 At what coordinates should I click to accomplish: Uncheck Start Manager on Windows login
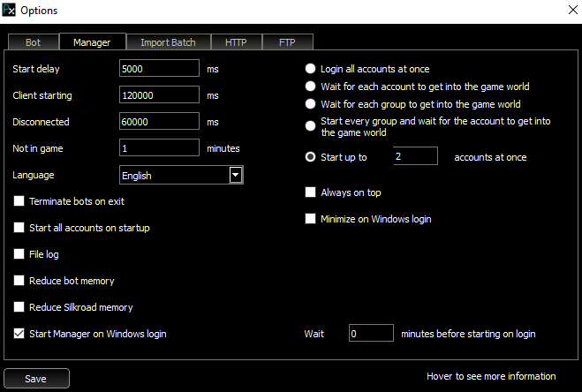(x=20, y=334)
